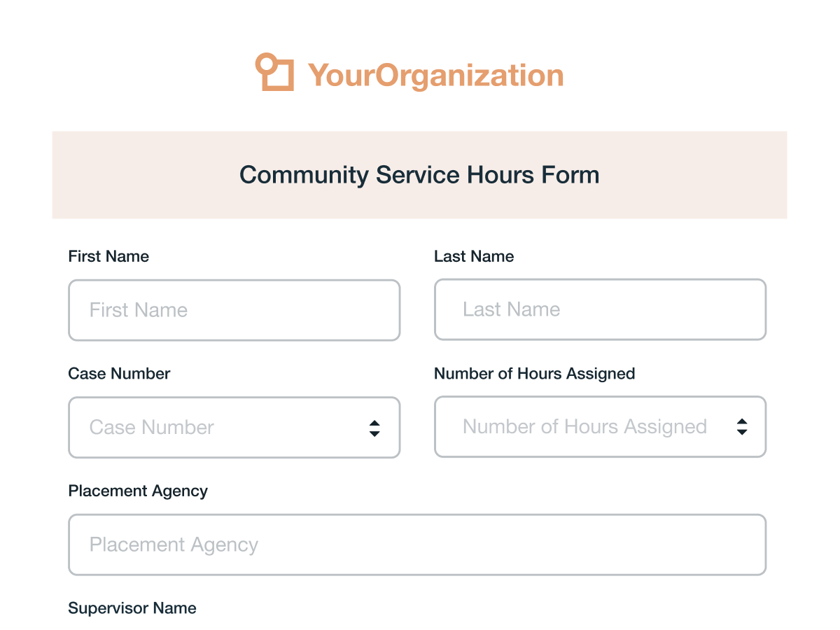The image size is (840, 630).
Task: Click inside the First Name input field
Action: 234,309
